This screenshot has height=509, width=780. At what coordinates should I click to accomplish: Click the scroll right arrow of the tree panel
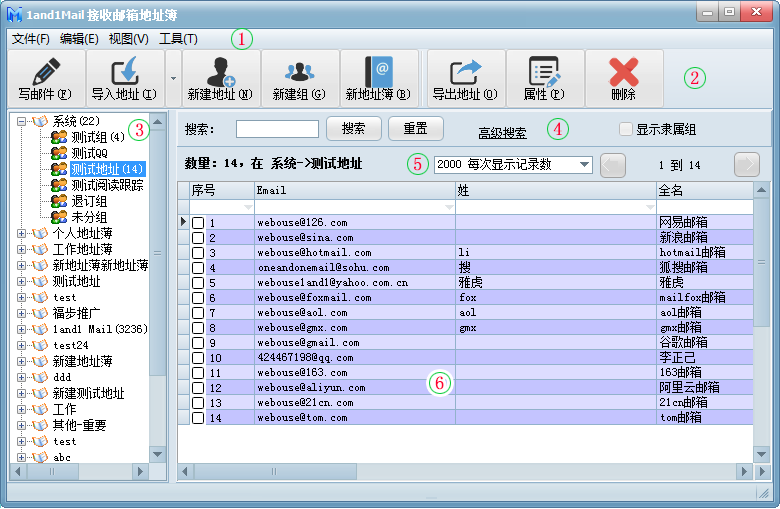coord(140,471)
